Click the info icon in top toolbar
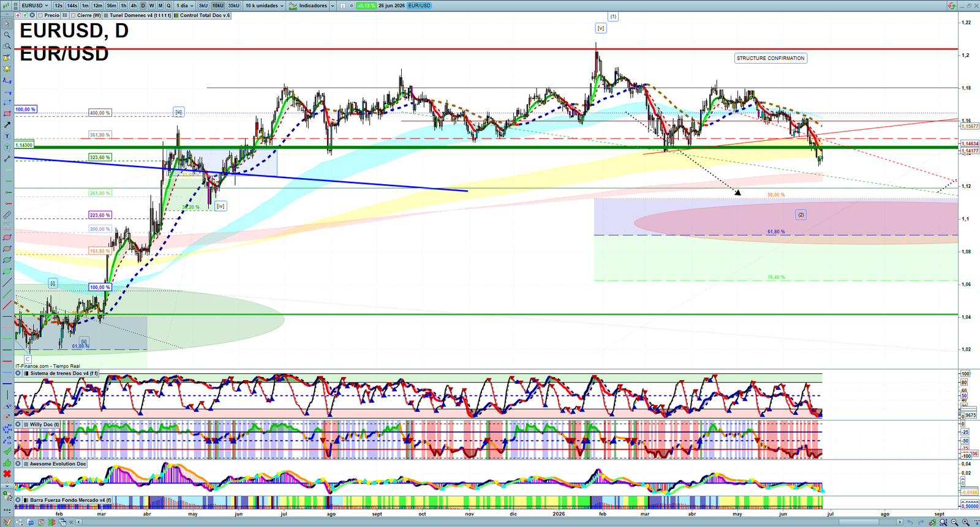The image size is (980, 527). coord(343,6)
